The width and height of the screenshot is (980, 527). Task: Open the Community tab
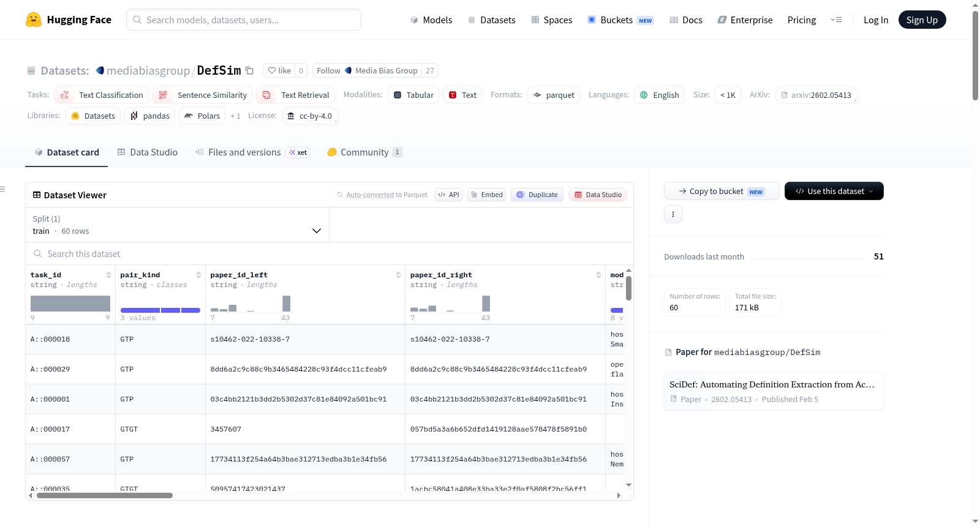tap(364, 152)
